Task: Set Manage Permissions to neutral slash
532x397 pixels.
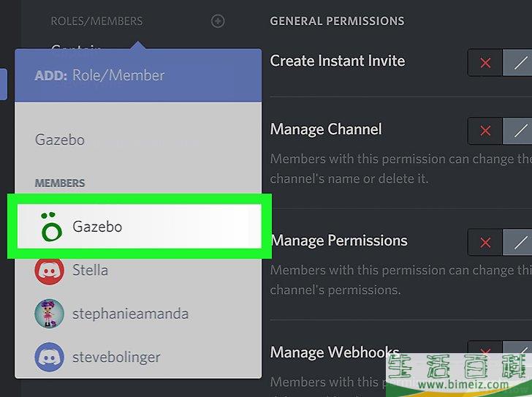Action: [520, 242]
